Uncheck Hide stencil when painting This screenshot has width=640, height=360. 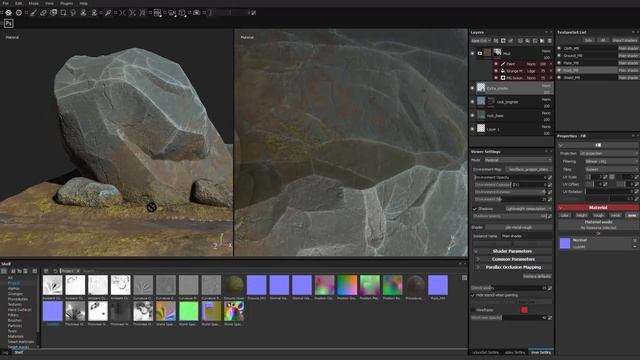pyautogui.click(x=473, y=295)
